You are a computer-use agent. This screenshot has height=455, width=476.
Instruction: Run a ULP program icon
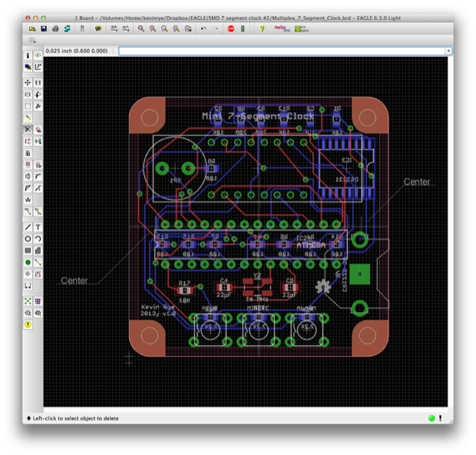tap(126, 29)
